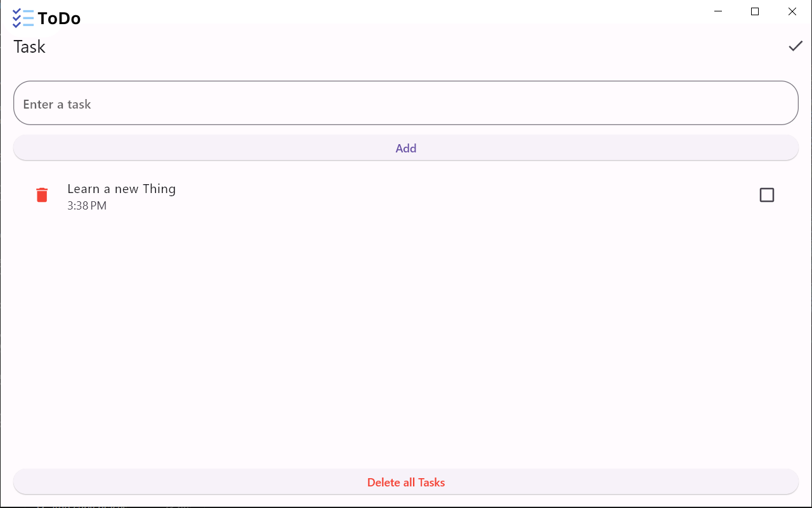812x508 pixels.
Task: Minimize the ToDo window
Action: [718, 11]
